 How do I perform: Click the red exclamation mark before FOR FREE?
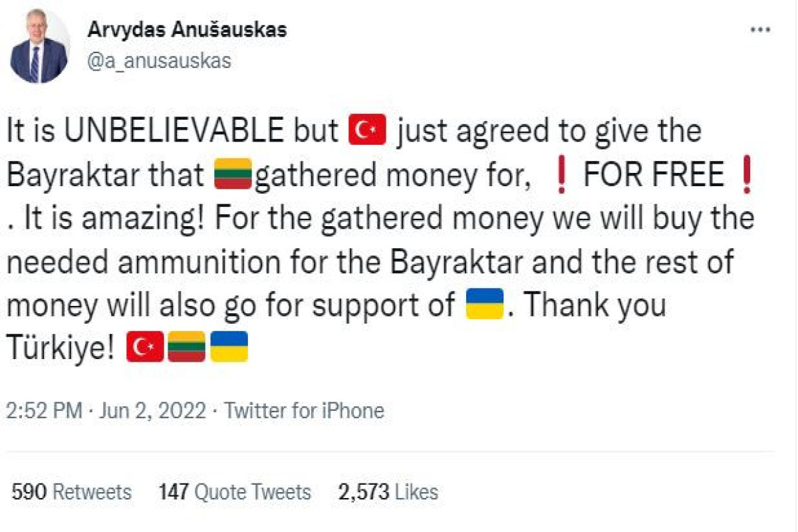561,176
